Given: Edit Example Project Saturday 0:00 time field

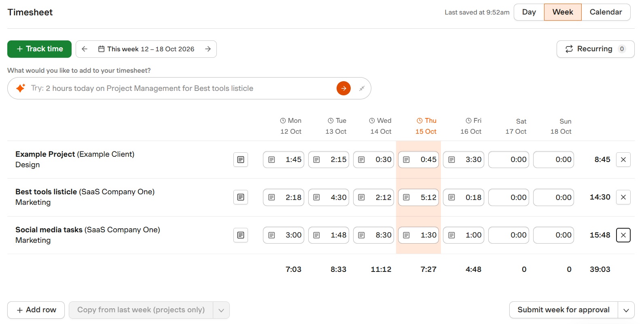Looking at the screenshot, I should click(x=509, y=160).
